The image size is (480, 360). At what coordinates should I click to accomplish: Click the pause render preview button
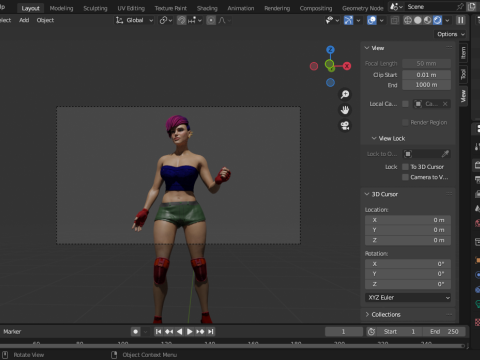461,20
